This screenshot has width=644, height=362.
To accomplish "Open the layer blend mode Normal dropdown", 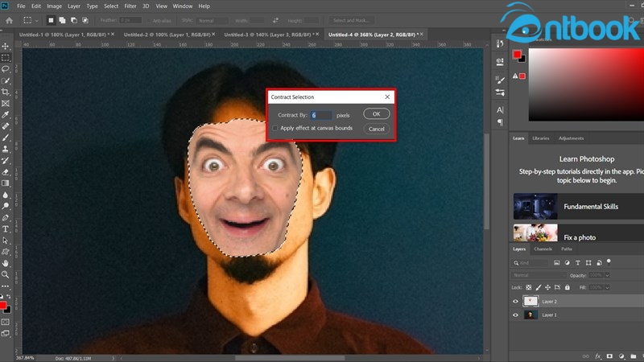I will point(539,275).
